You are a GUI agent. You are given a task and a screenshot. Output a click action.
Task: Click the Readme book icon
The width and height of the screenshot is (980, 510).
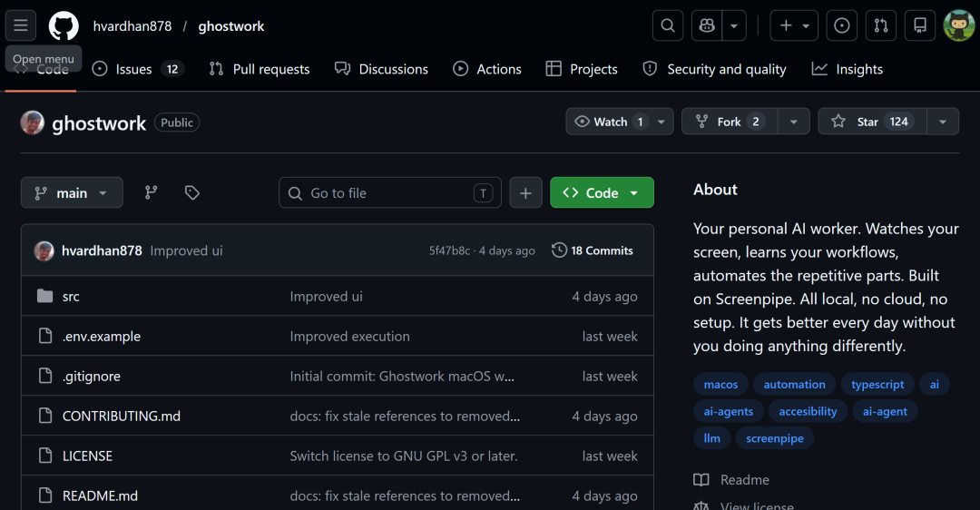701,479
